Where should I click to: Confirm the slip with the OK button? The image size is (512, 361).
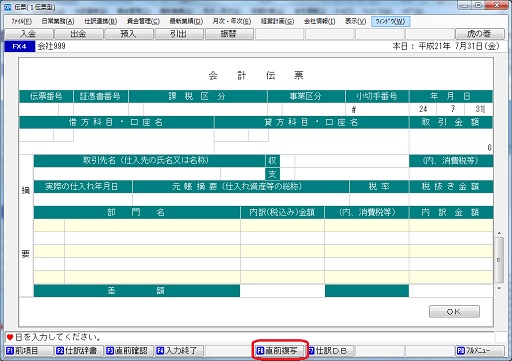pos(454,312)
